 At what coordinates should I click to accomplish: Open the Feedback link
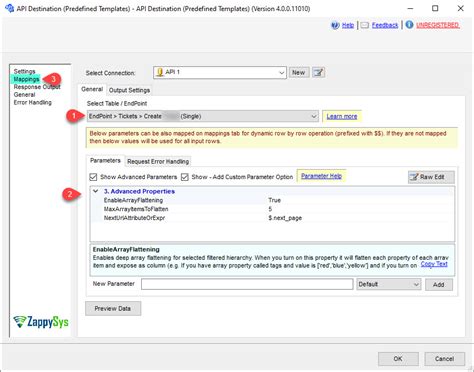385,25
